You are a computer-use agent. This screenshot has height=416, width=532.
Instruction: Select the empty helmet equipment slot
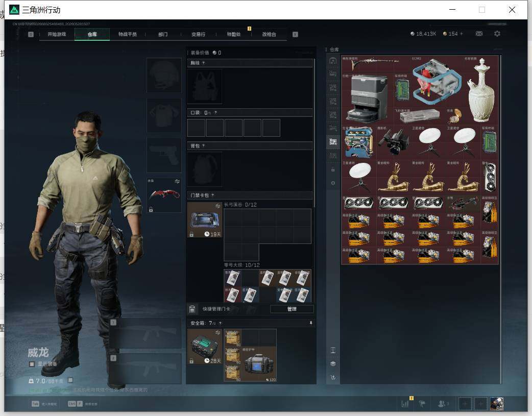[x=164, y=75]
